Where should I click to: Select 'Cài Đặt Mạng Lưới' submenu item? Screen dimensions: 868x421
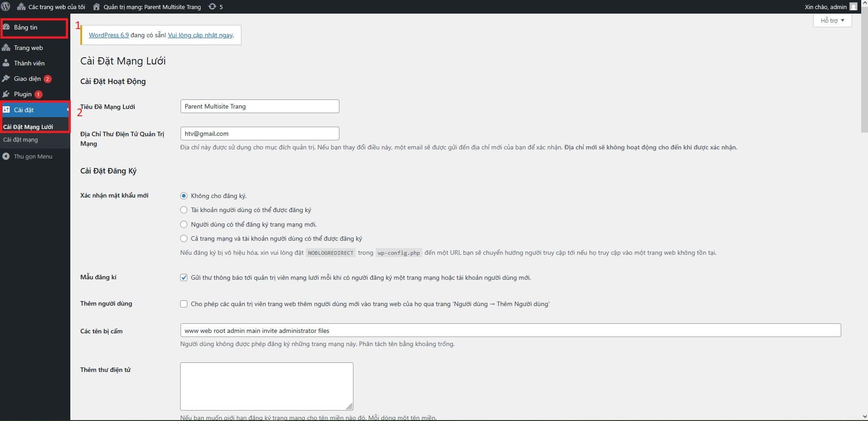pyautogui.click(x=28, y=127)
